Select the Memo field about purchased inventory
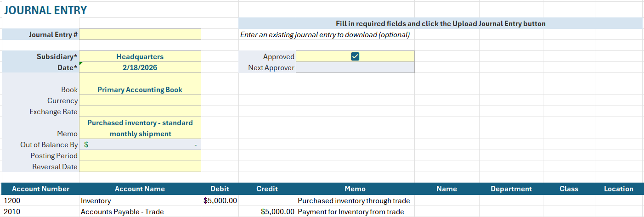This screenshot has height=217, width=644. click(x=140, y=128)
